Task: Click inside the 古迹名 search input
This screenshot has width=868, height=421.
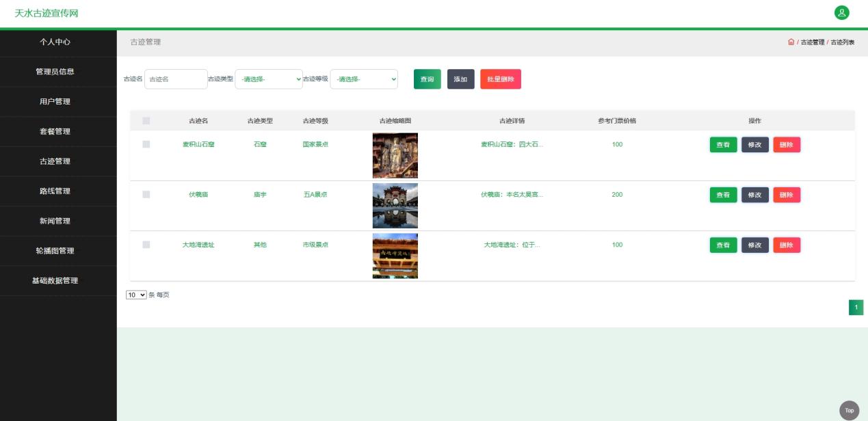Action: (x=176, y=79)
